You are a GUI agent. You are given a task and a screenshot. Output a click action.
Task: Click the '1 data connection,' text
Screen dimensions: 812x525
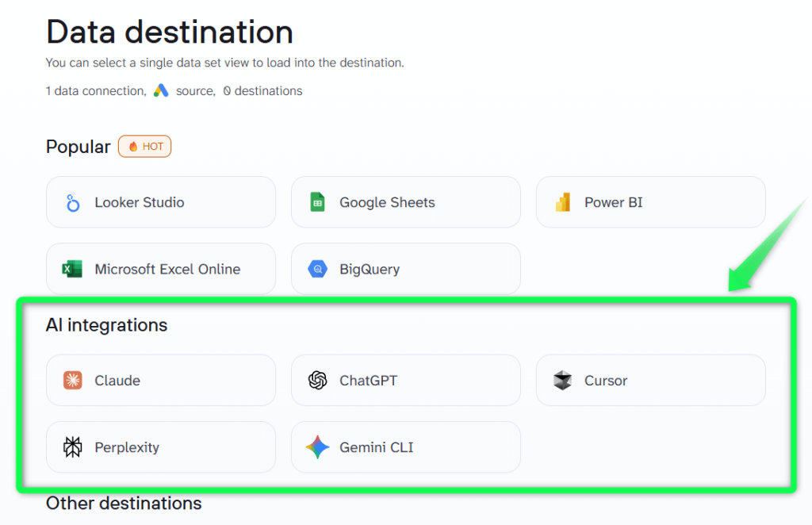(96, 91)
